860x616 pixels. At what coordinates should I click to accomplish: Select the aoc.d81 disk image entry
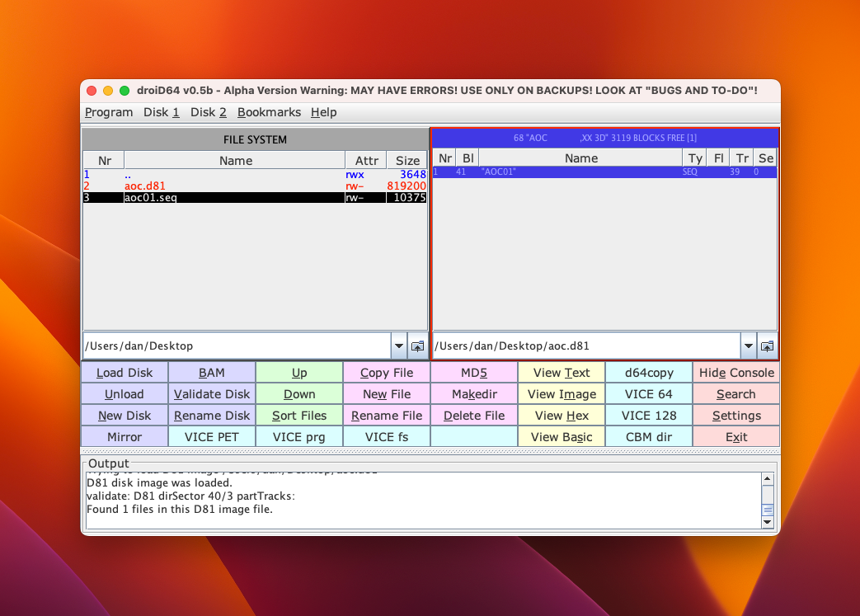click(235, 186)
